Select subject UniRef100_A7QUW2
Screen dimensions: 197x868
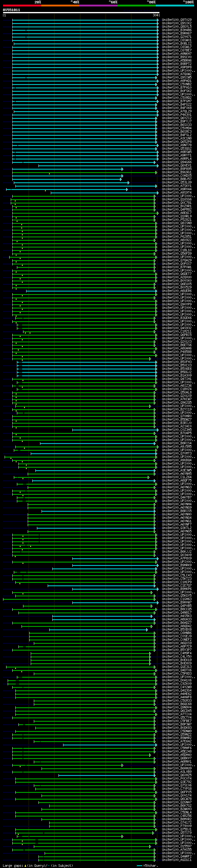click(x=176, y=74)
